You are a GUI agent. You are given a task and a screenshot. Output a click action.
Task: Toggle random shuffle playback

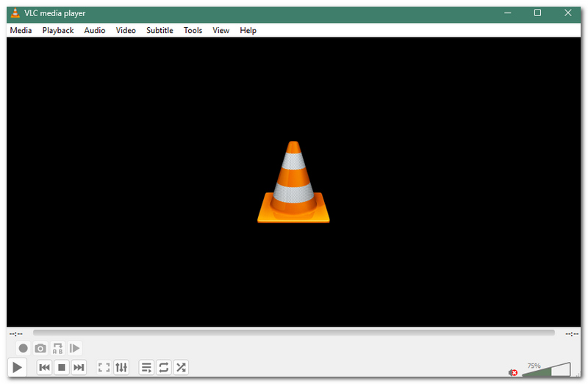[x=181, y=367]
